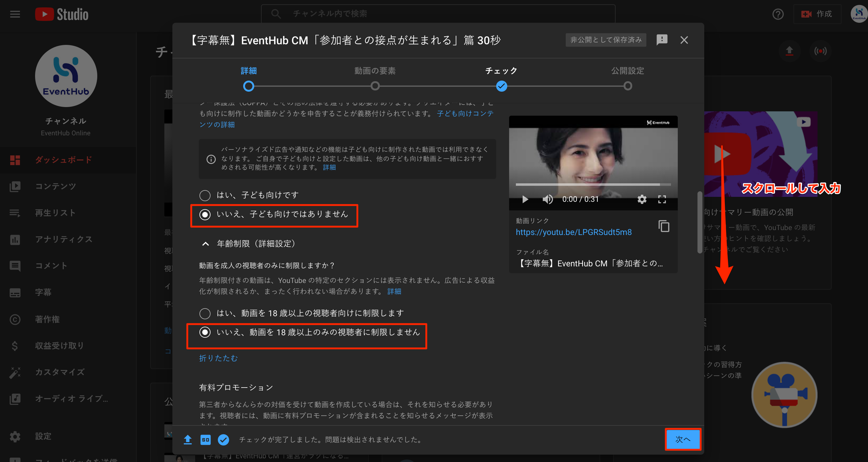This screenshot has height=462, width=868.
Task: Open the youtu.be video link
Action: click(x=573, y=232)
